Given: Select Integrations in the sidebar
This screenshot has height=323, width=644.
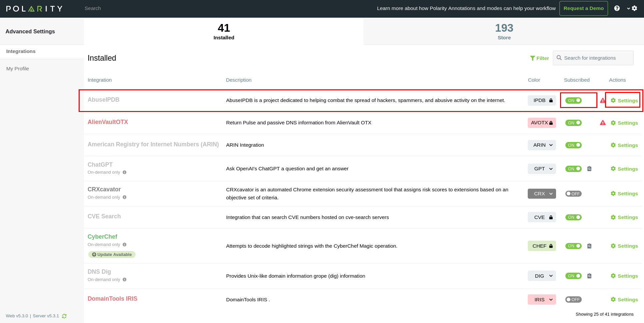Looking at the screenshot, I should pos(42,51).
